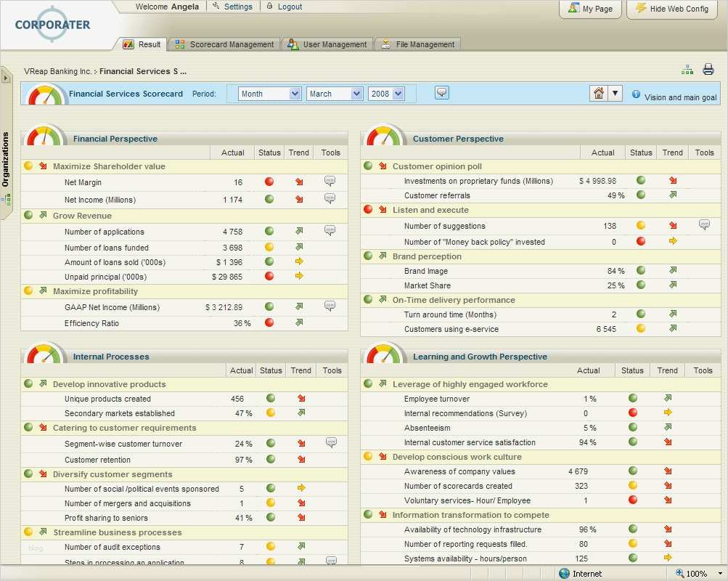Click the tree icon in the Organizations sidebar

tap(6, 198)
